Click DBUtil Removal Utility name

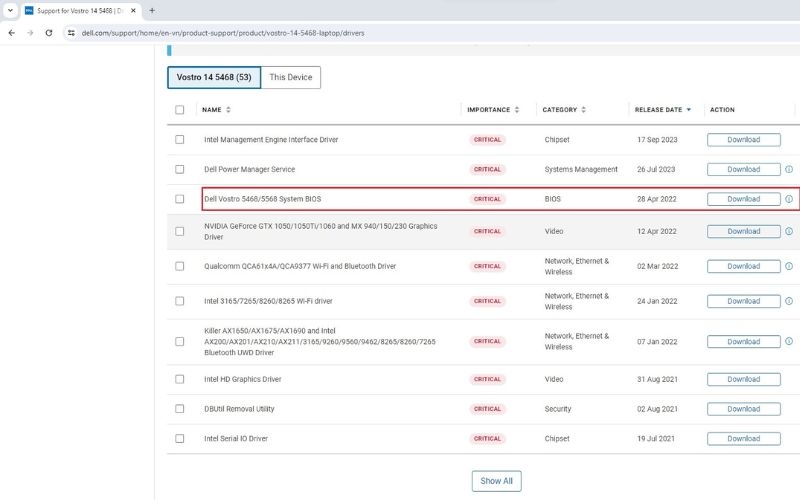click(x=239, y=409)
